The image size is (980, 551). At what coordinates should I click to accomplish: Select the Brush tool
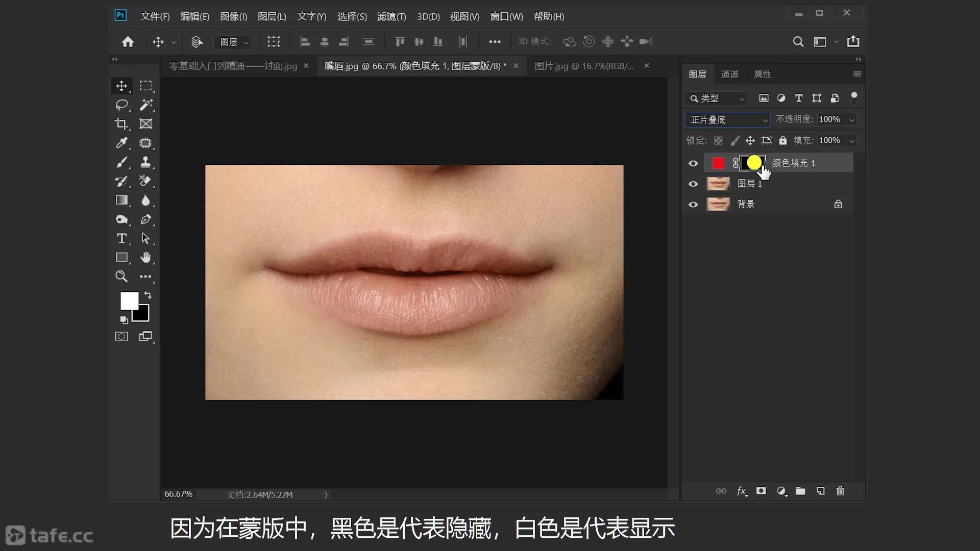121,162
